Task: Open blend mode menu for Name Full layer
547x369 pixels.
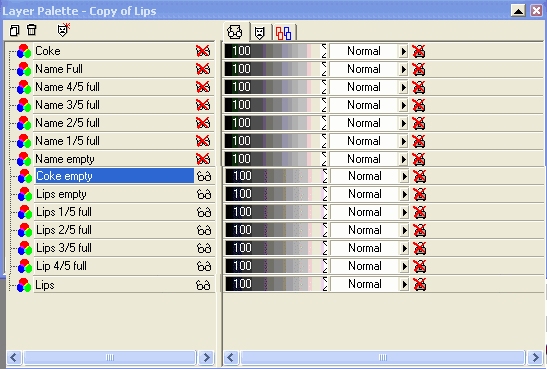Action: point(403,69)
